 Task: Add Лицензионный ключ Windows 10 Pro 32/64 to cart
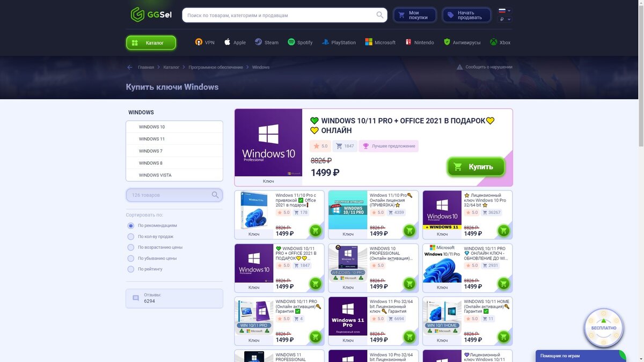503,231
